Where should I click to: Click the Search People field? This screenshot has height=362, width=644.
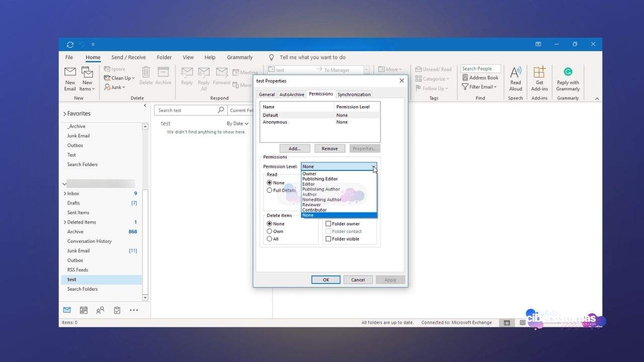480,69
